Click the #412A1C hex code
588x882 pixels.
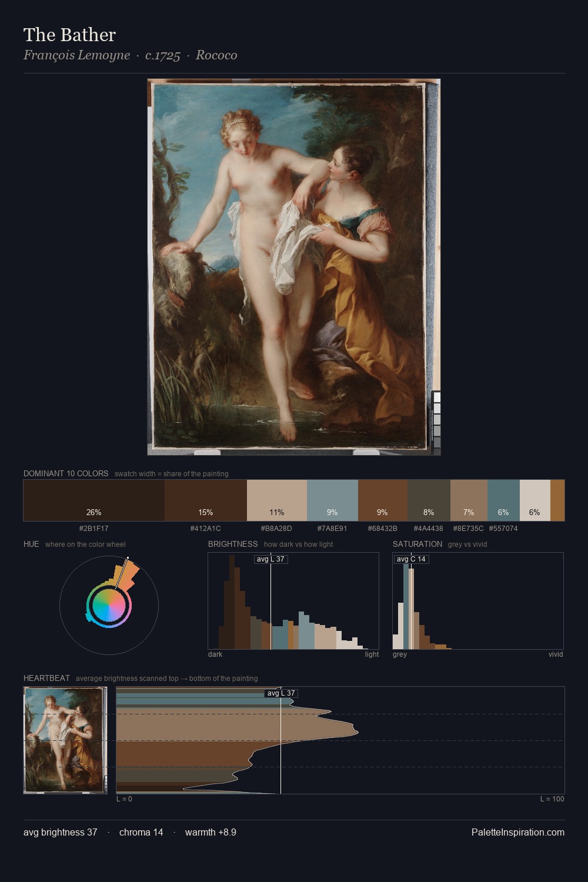206,529
